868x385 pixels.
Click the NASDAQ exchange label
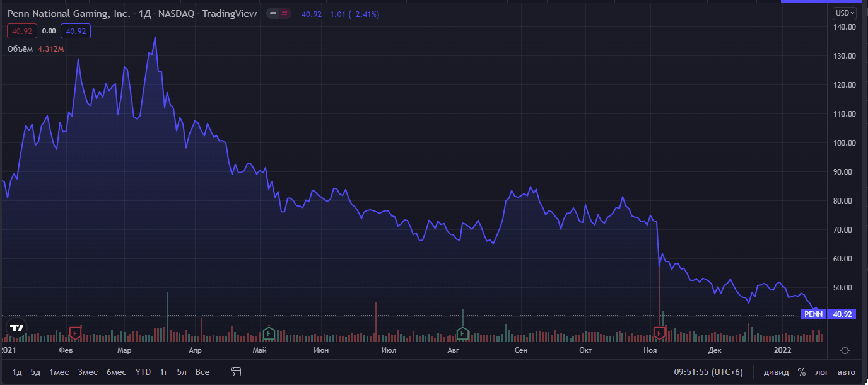pos(176,14)
